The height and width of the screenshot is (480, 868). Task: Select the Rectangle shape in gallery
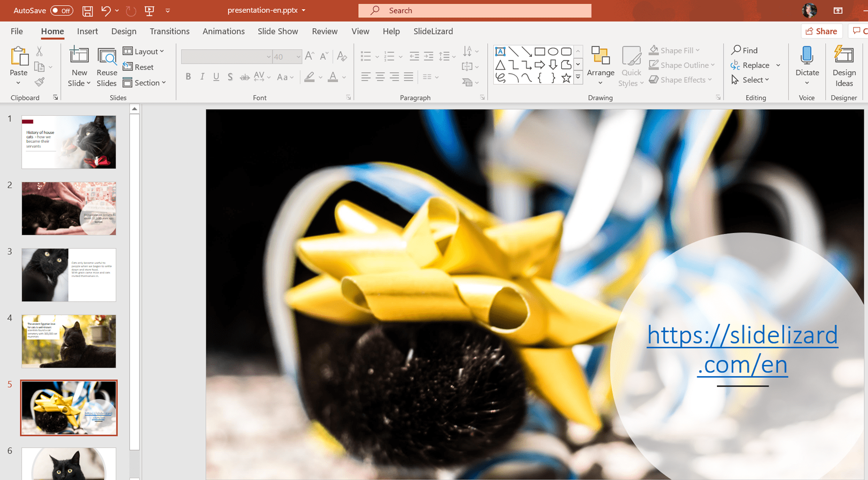tap(540, 51)
